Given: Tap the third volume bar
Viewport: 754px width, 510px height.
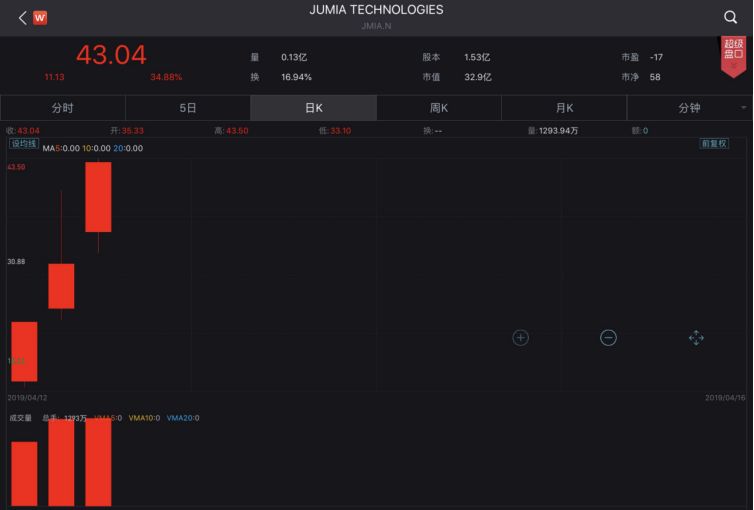Looking at the screenshot, I should [x=98, y=462].
